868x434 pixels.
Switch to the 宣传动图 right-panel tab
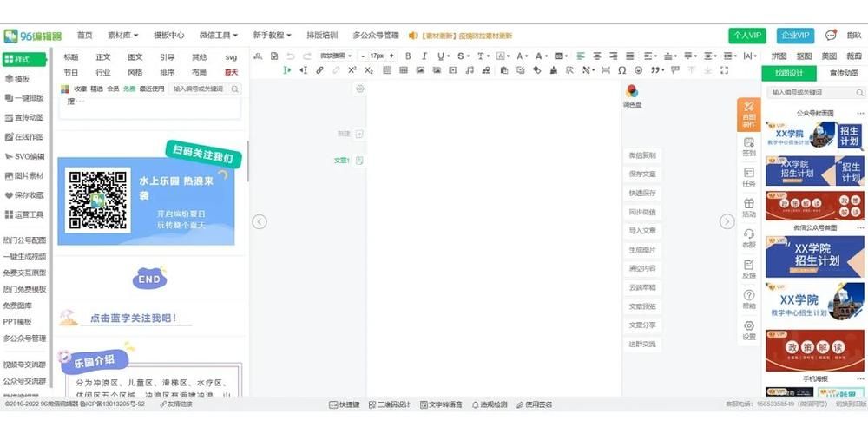click(x=842, y=73)
